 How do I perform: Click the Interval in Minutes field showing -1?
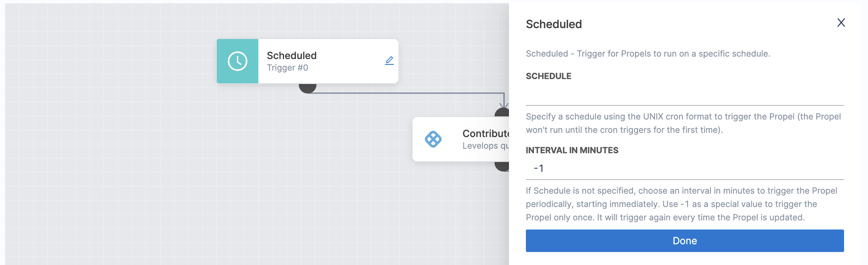coord(684,168)
